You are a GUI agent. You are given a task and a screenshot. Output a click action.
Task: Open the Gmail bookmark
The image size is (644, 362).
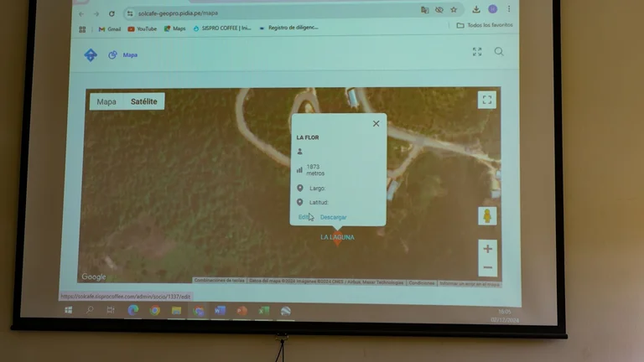point(110,29)
